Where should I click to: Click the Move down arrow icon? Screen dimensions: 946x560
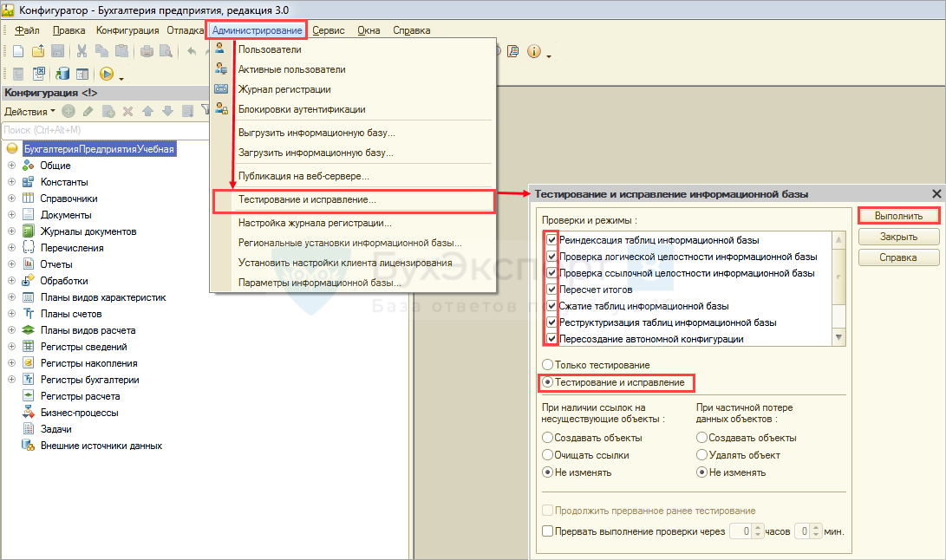167,111
